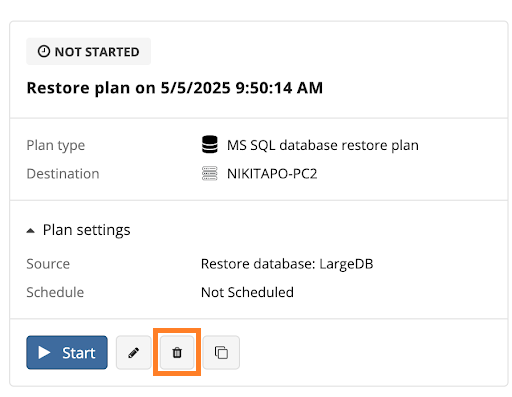
Task: Click the Not Scheduled value
Action: [x=247, y=292]
